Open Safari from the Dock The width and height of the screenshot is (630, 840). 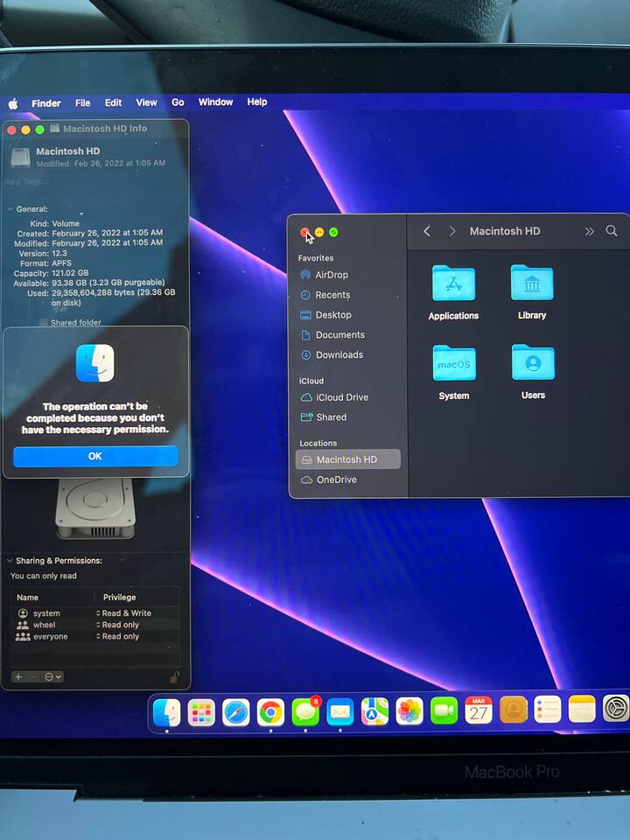pos(235,712)
